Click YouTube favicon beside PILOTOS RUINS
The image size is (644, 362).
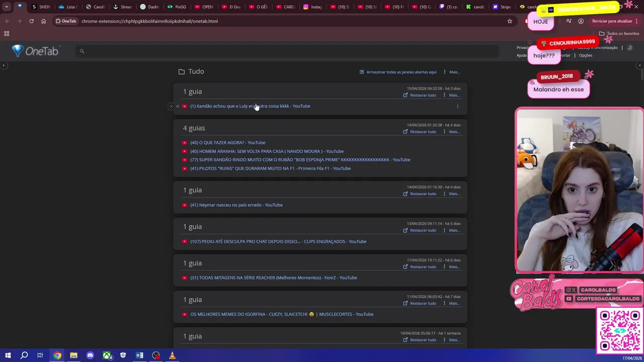click(x=185, y=168)
